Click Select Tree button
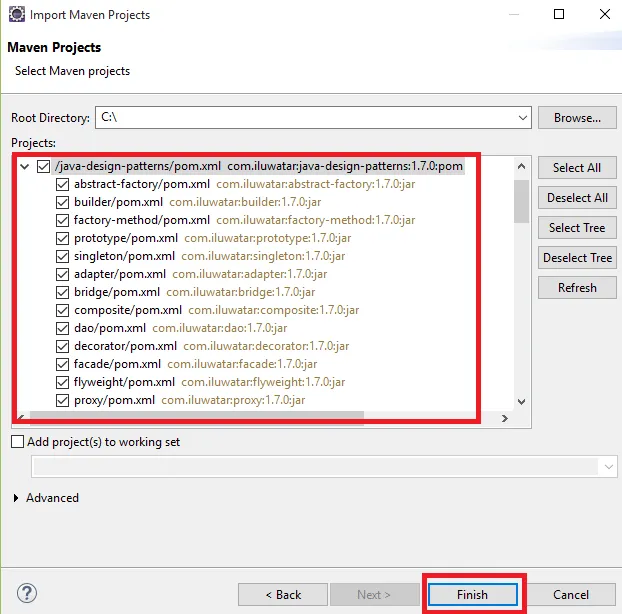The height and width of the screenshot is (614, 622). tap(577, 228)
